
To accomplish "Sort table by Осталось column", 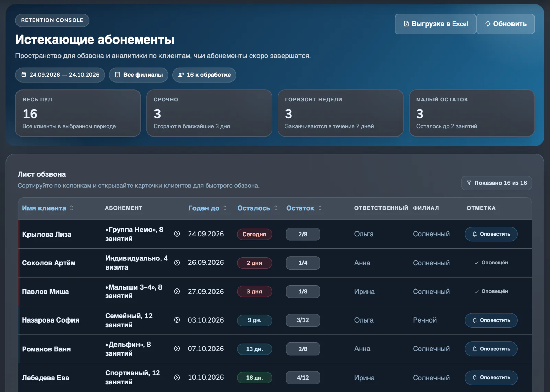I will pos(254,208).
